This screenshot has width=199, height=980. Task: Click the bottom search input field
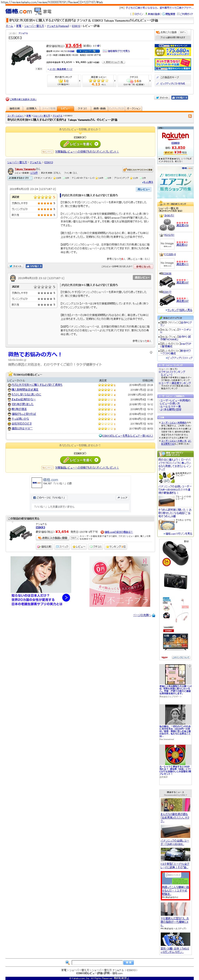click(x=97, y=962)
